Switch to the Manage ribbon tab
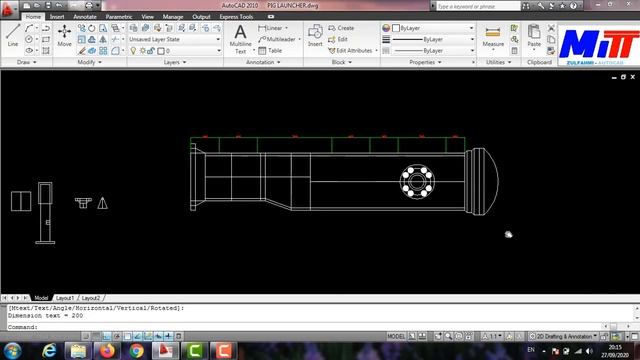Screen dimensions: 640x360 tap(173, 17)
